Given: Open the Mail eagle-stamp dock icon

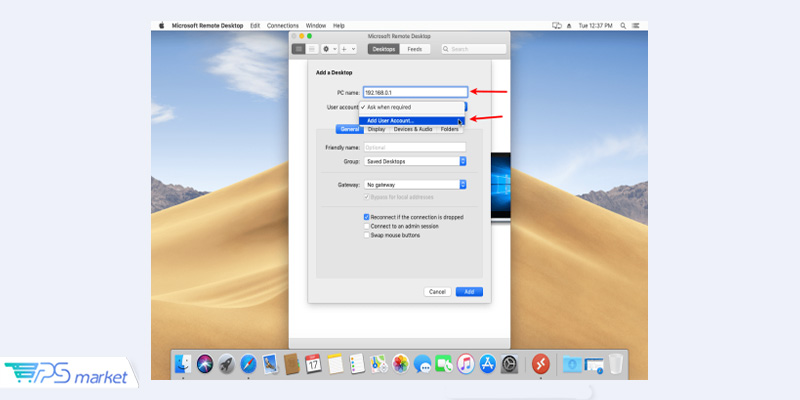Looking at the screenshot, I should click(x=270, y=364).
